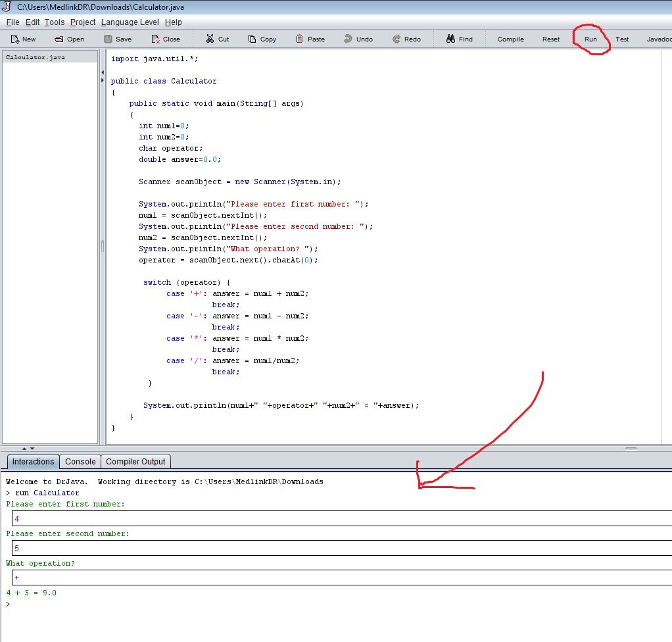Expand the file list pane with right arrow

103,80
